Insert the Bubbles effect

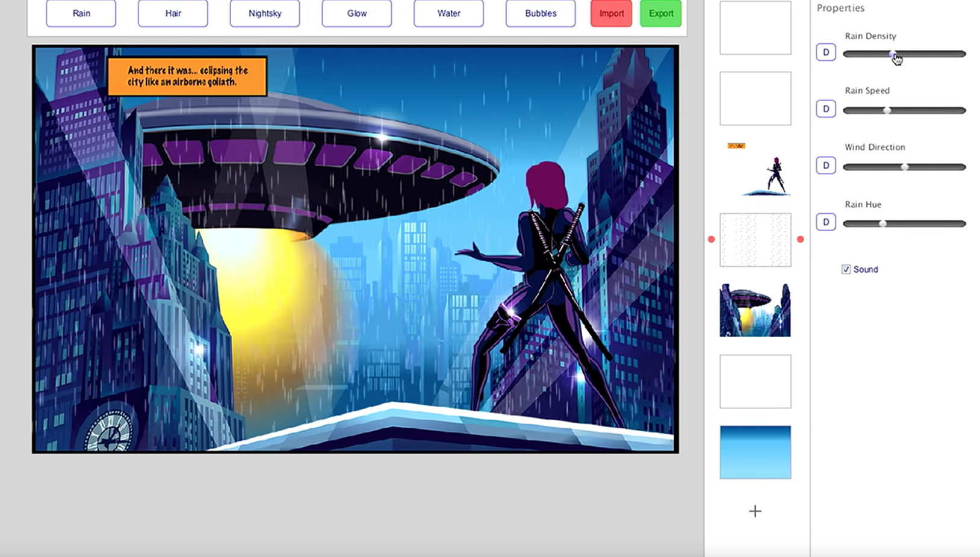tap(541, 13)
